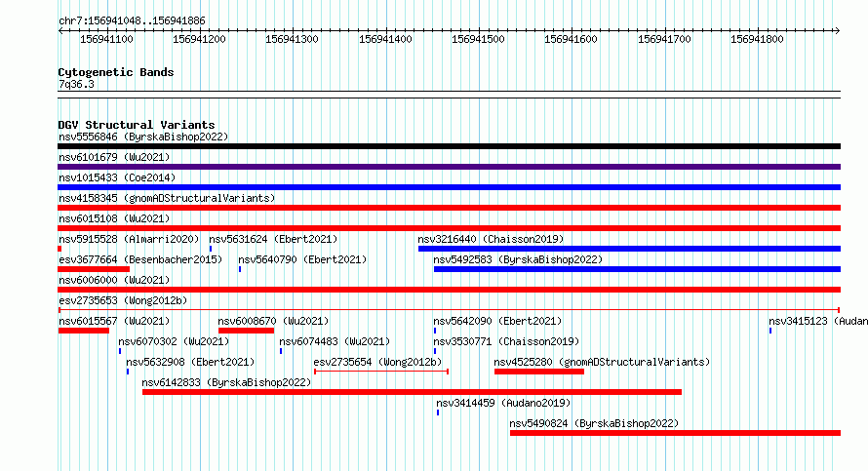The height and width of the screenshot is (471, 868).
Task: Click nsv6070302 (Wu2021) label
Action: (174, 341)
